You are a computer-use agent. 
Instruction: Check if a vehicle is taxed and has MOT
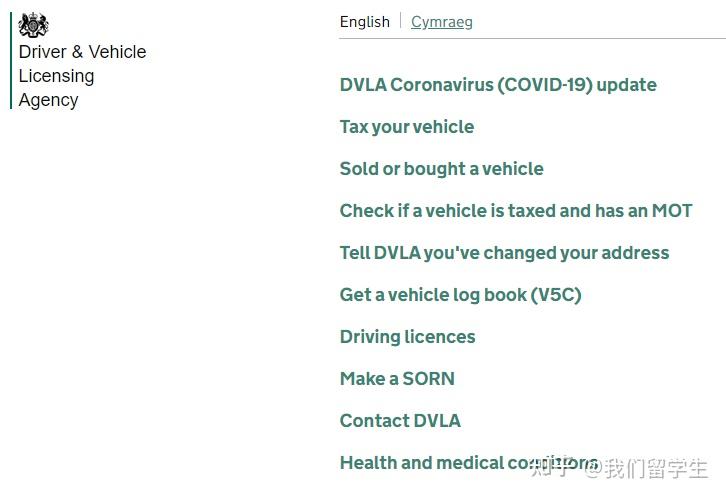(516, 211)
